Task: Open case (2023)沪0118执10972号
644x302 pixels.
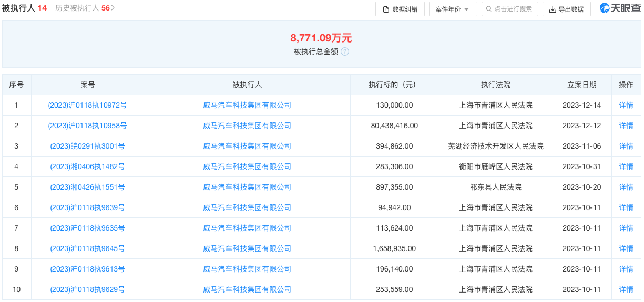Action: point(88,105)
